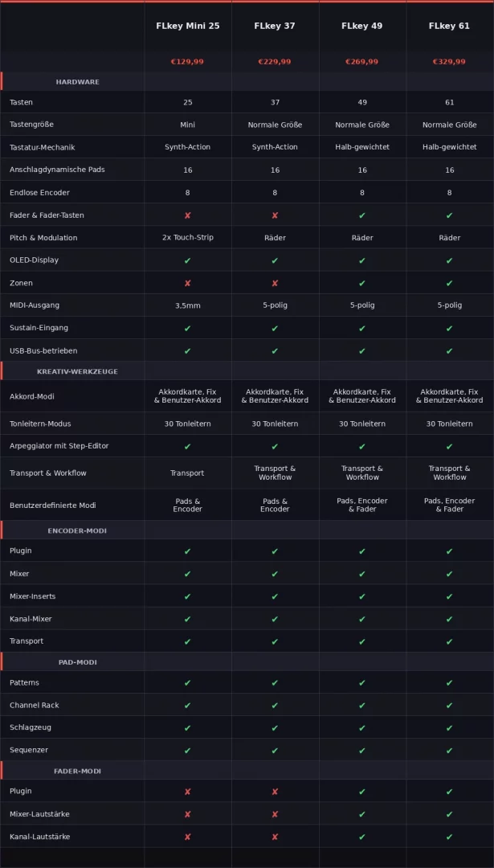Click the Fader-Modi Plugin checkmark under FLkey 61
The image size is (494, 868).
coord(449,792)
